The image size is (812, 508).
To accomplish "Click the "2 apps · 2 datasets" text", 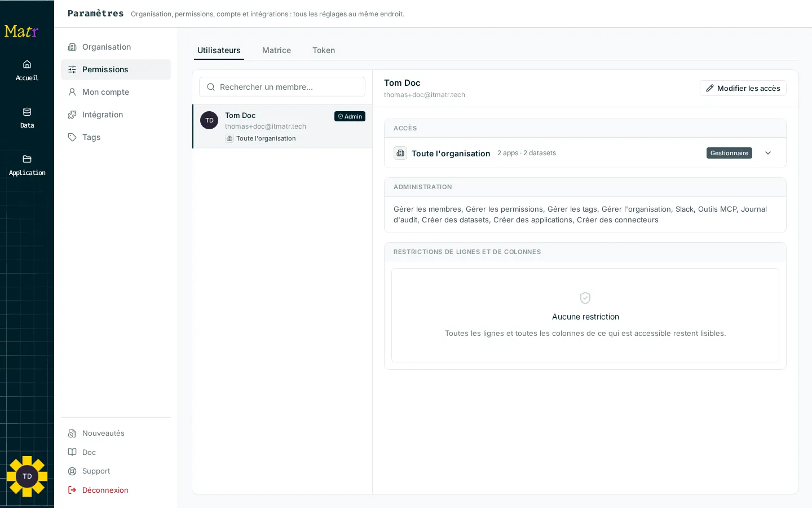I will coord(527,153).
